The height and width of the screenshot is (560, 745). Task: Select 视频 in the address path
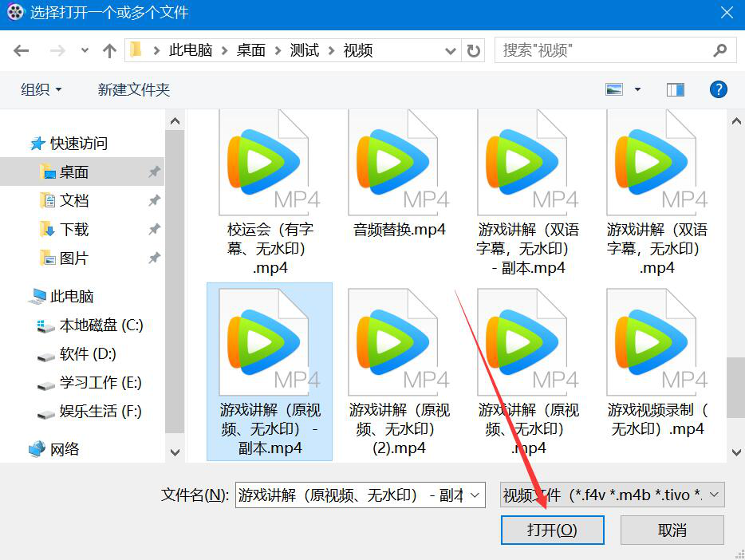358,50
